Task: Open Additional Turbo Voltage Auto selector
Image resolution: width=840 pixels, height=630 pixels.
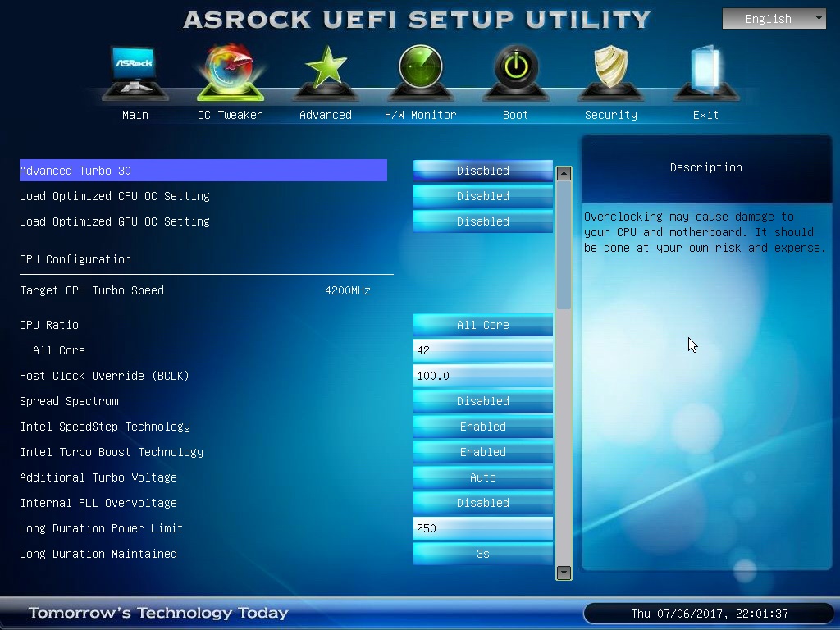Action: (x=482, y=477)
